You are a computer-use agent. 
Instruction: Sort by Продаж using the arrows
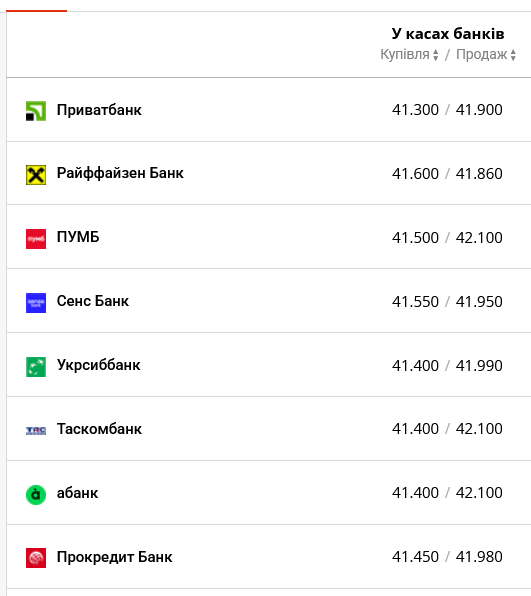tap(513, 55)
